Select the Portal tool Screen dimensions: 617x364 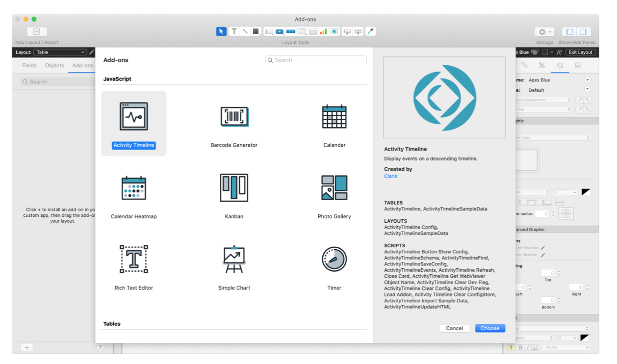(x=313, y=31)
